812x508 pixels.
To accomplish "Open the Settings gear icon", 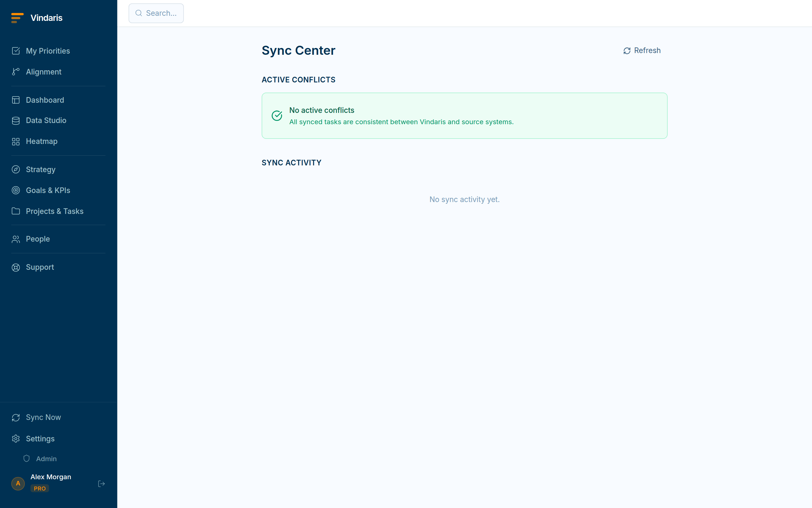I will click(x=16, y=439).
